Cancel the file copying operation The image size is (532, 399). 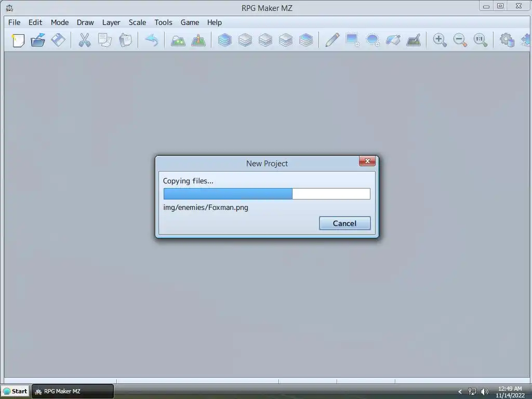345,223
